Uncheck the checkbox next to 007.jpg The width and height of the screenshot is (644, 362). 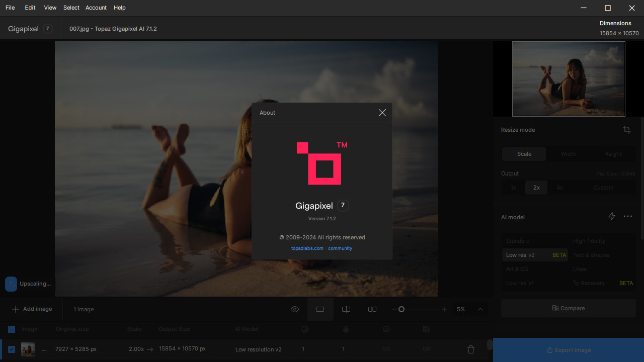11,349
